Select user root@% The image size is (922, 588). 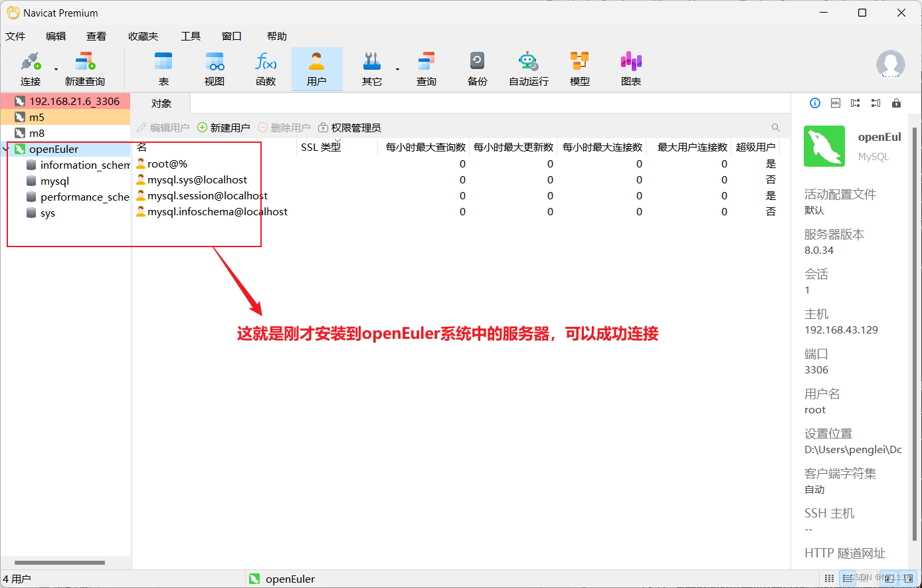(162, 163)
